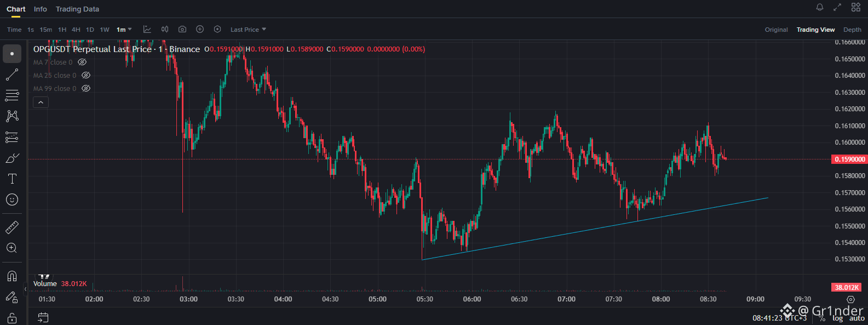
Task: Click the 0.1600000 price axis value
Action: coord(850,142)
